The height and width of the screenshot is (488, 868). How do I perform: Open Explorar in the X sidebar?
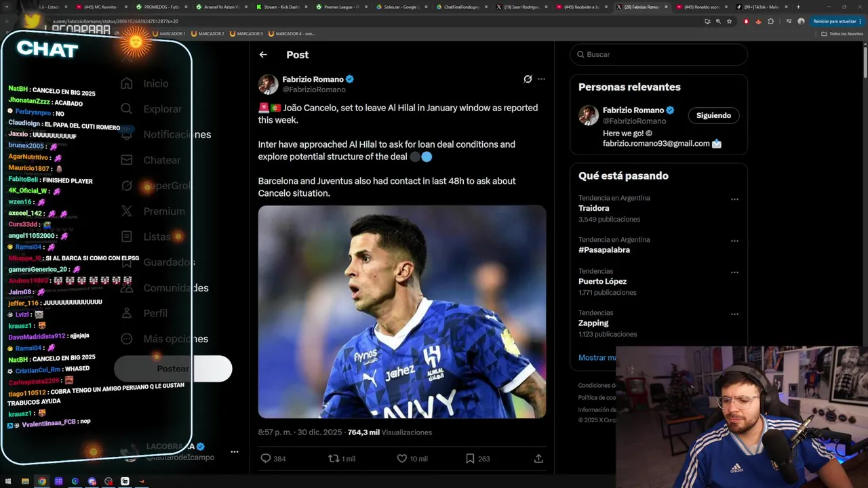151,109
